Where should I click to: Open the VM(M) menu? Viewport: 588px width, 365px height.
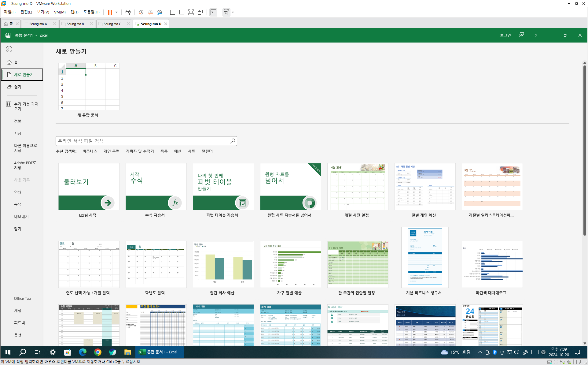60,12
